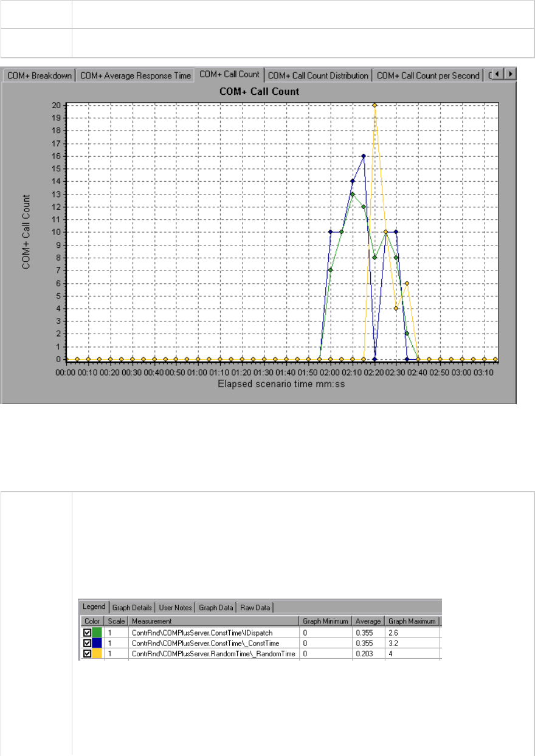The width and height of the screenshot is (535, 756).
Task: Select ContrRnd\COMPlusServer.ConstTime\IDispatch row text
Action: pyautogui.click(x=202, y=633)
